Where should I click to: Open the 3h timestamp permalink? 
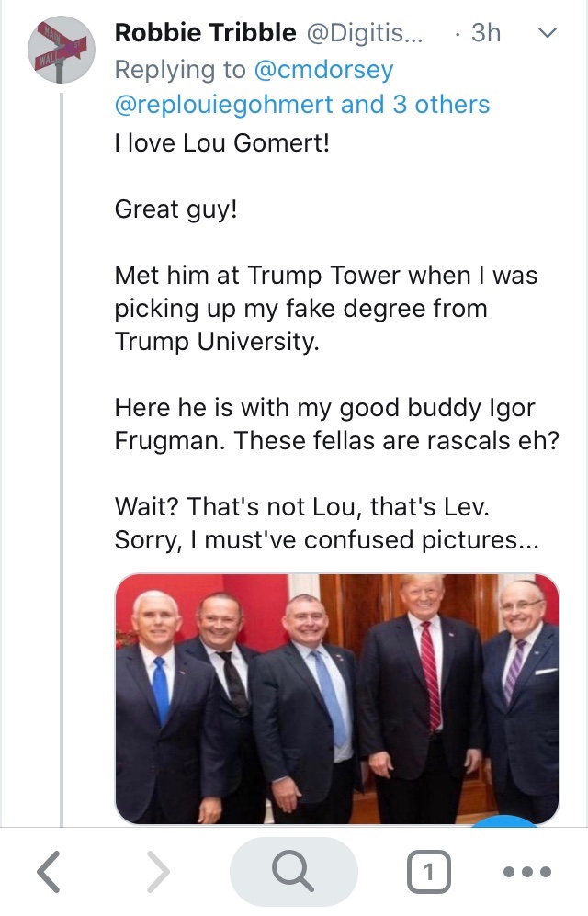pos(486,34)
